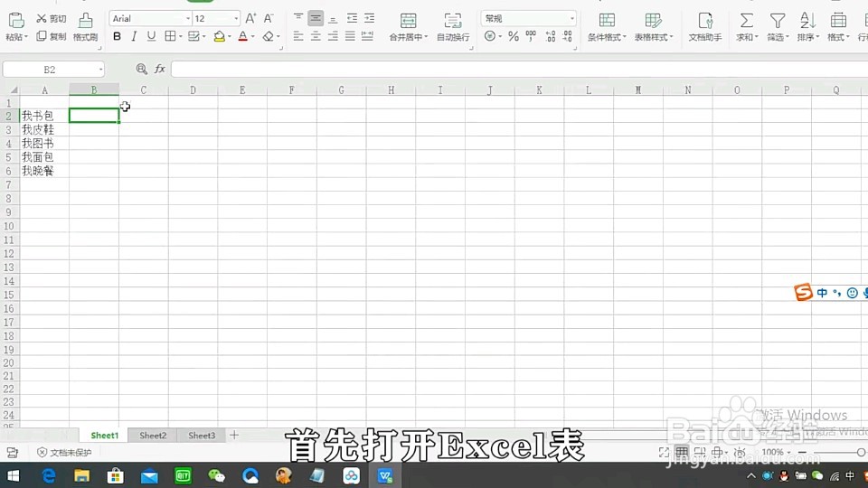Switch to the Sheet1 tab
The image size is (868, 488).
tap(105, 436)
